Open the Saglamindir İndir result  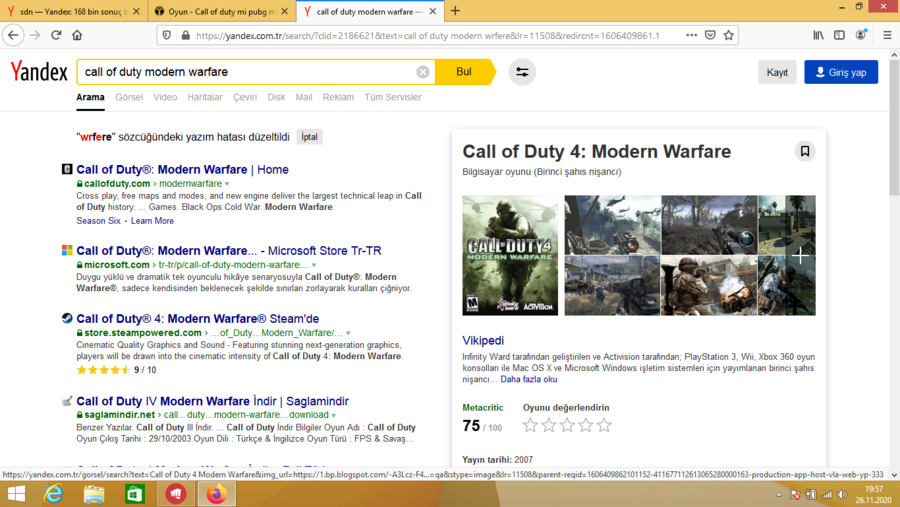[212, 401]
